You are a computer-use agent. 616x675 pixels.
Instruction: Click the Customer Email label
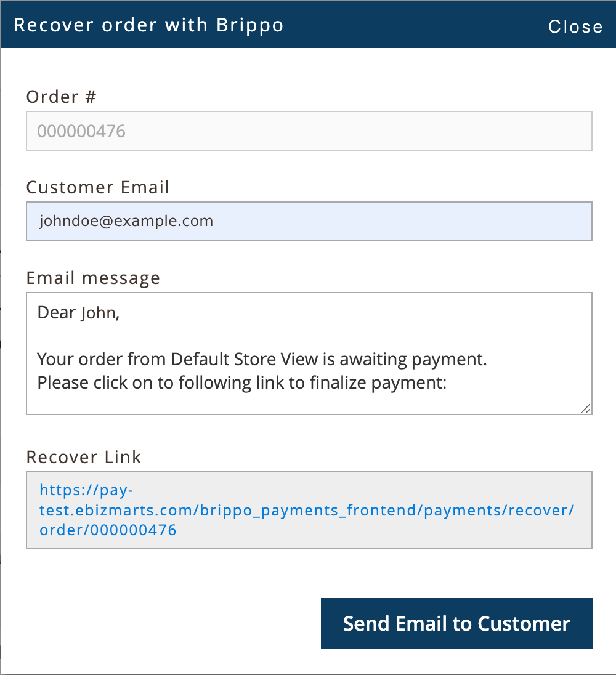click(98, 187)
